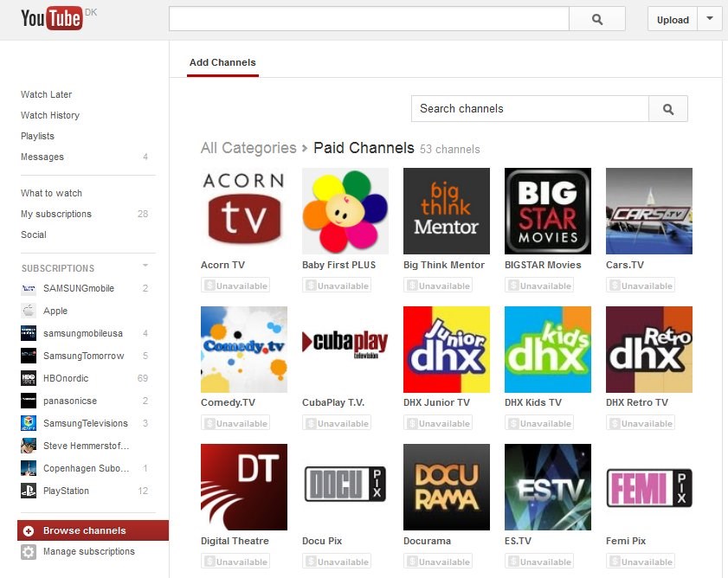Click the CubaPlay T.V. title link
728x578 pixels.
tap(333, 402)
